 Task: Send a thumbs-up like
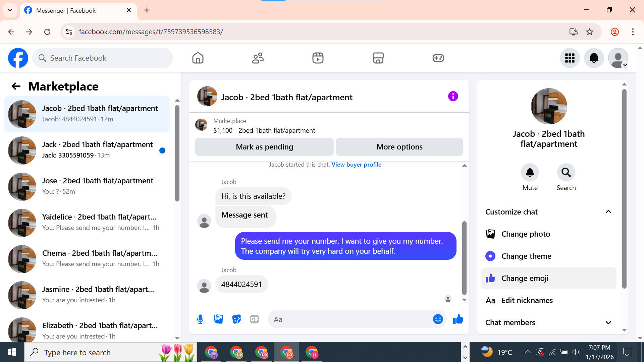pyautogui.click(x=458, y=319)
